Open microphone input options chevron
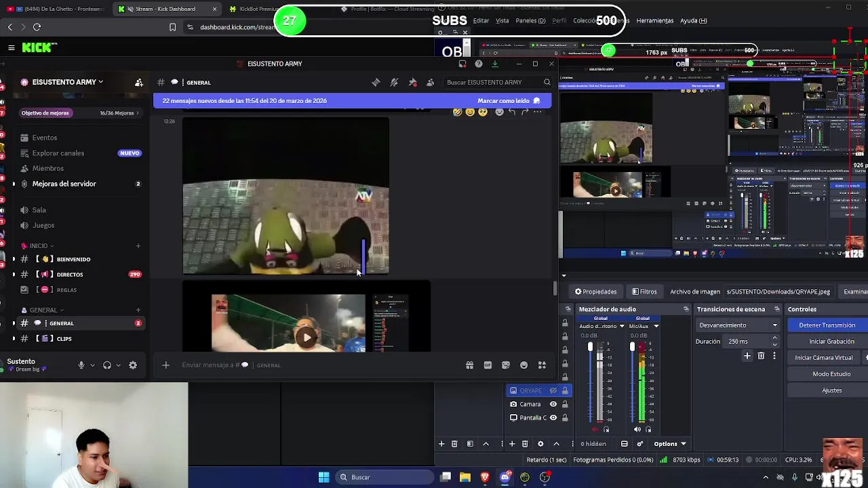The image size is (868, 488). pyautogui.click(x=92, y=365)
